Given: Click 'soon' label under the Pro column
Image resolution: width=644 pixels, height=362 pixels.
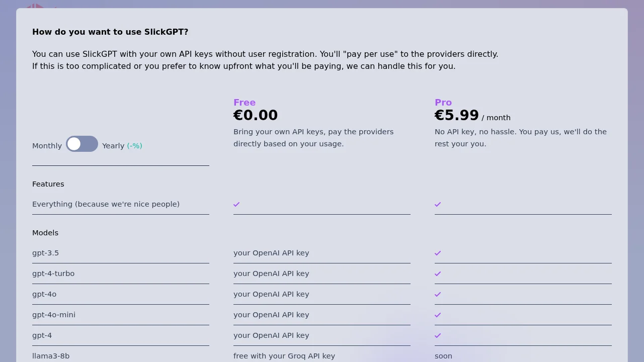Looking at the screenshot, I should 443,356.
